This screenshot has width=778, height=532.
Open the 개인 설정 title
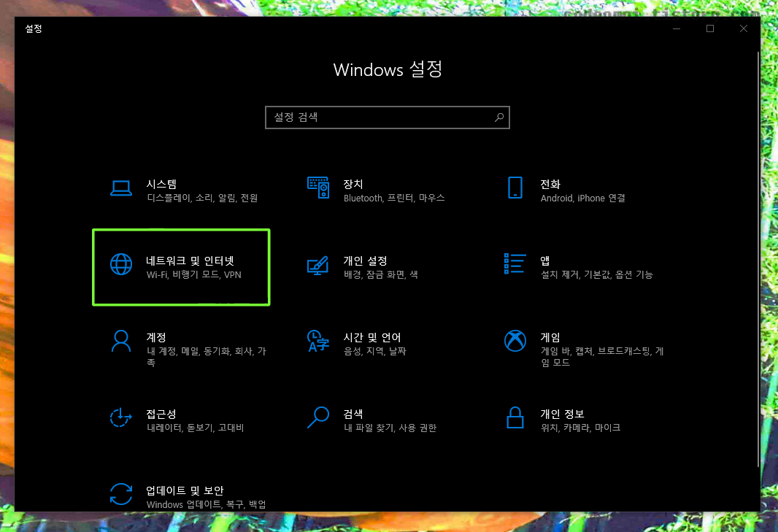[365, 261]
